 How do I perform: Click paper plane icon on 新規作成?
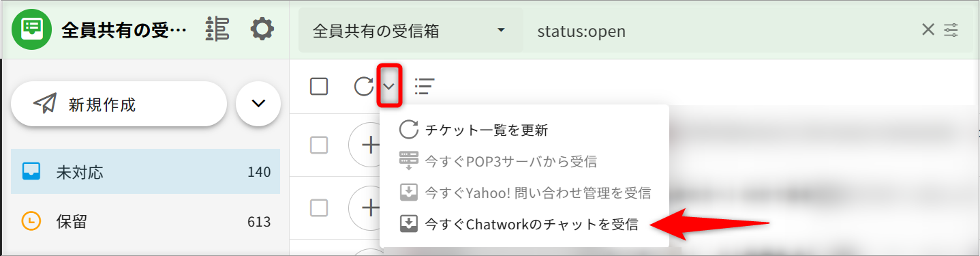(x=44, y=104)
